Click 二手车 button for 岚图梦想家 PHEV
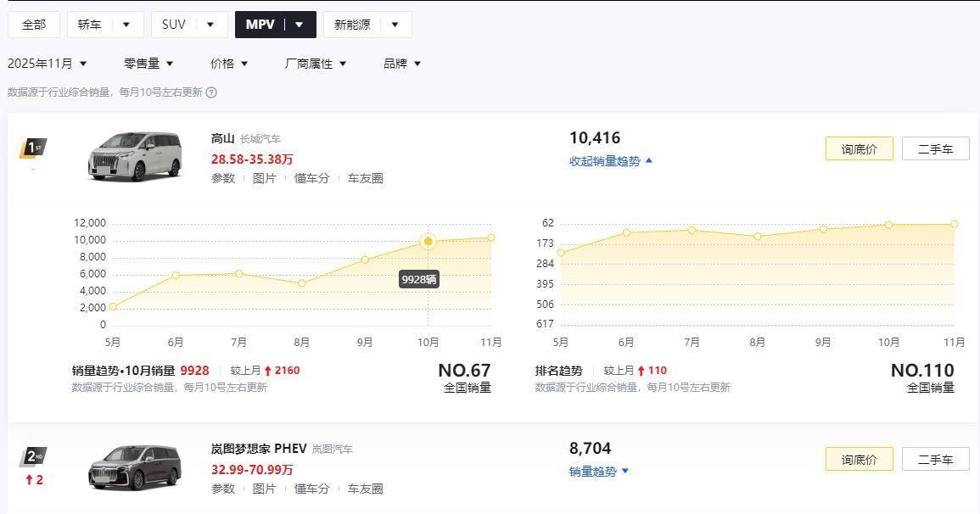Image resolution: width=980 pixels, height=514 pixels. pos(935,460)
